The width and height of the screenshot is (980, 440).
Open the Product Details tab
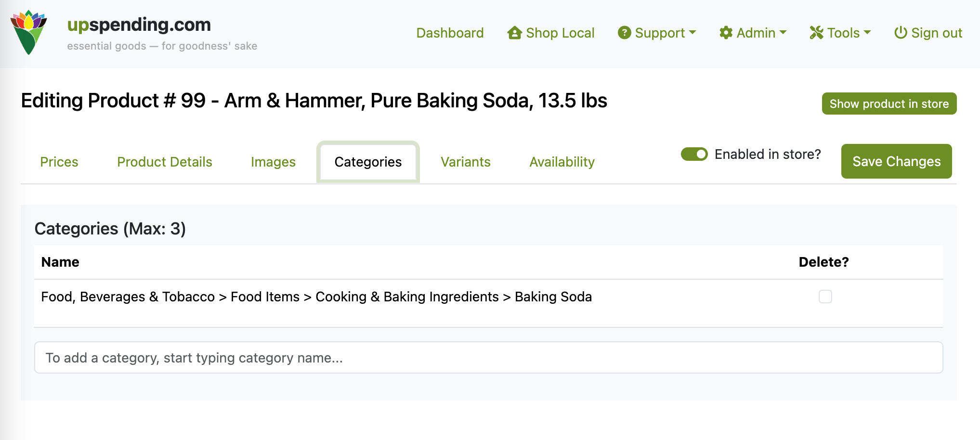coord(165,162)
